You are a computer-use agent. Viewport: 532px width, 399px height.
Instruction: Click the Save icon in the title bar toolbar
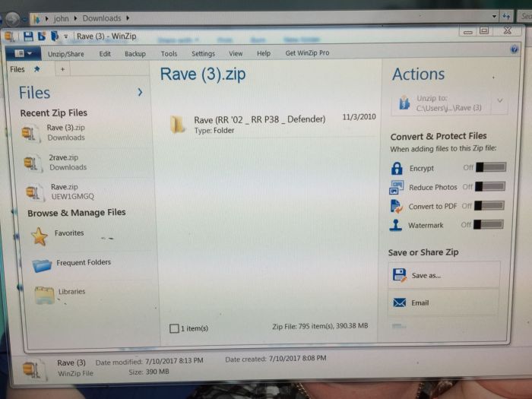coord(28,36)
